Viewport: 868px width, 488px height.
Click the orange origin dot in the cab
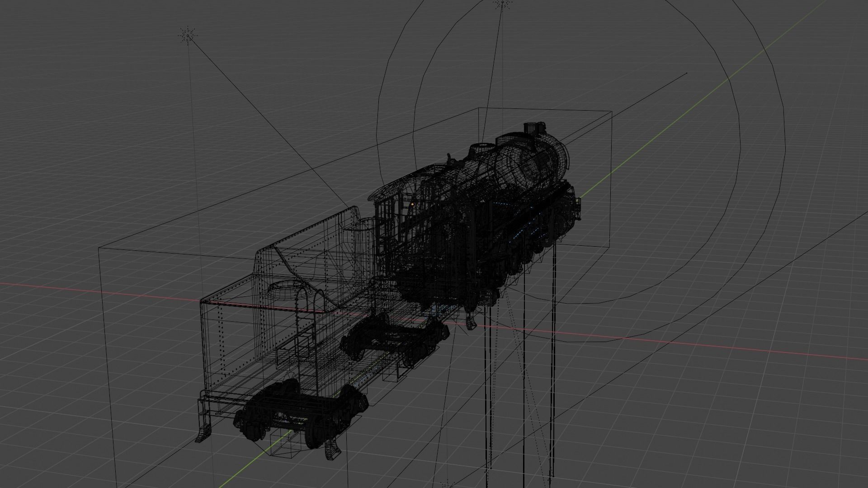[x=413, y=205]
